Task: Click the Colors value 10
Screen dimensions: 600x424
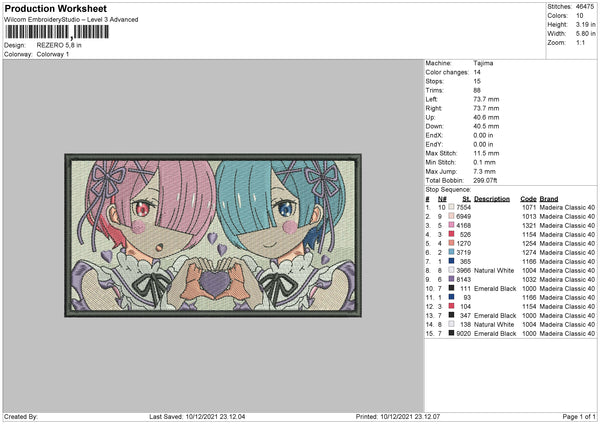Action: (x=580, y=16)
